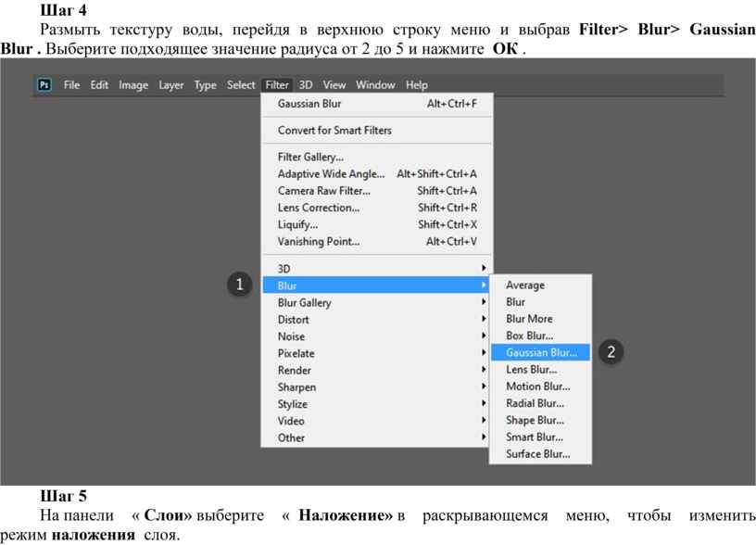Choose Blur More
This screenshot has height=545, width=756.
540,319
